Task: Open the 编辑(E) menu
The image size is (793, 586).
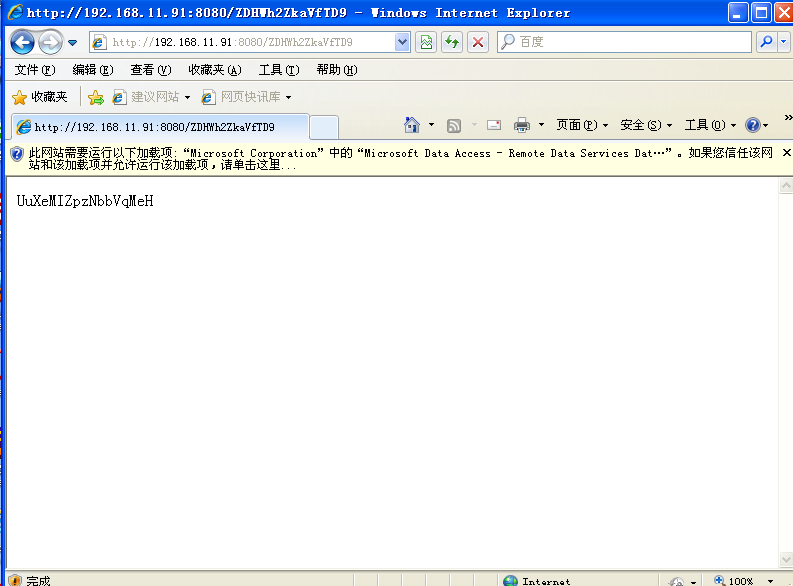Action: (93, 70)
